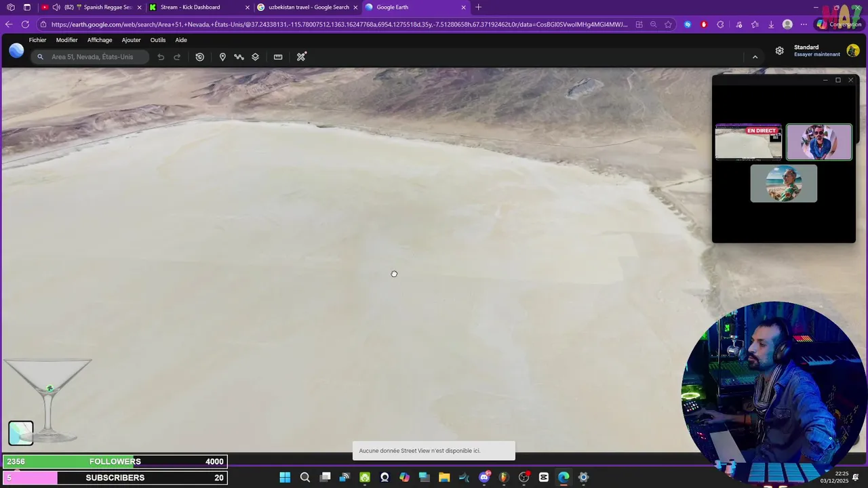Close the Google Earth browser tab
This screenshot has height=488, width=868.
pos(464,7)
